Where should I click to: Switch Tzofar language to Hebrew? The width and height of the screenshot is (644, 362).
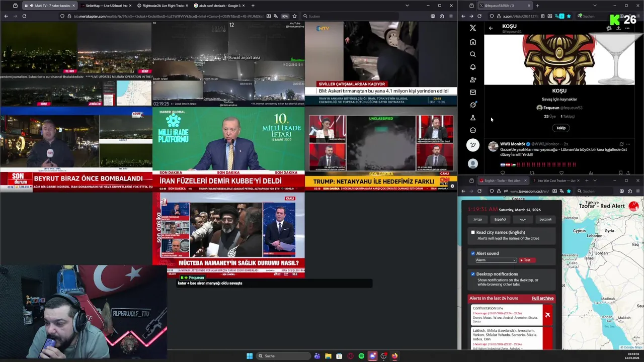point(477,219)
